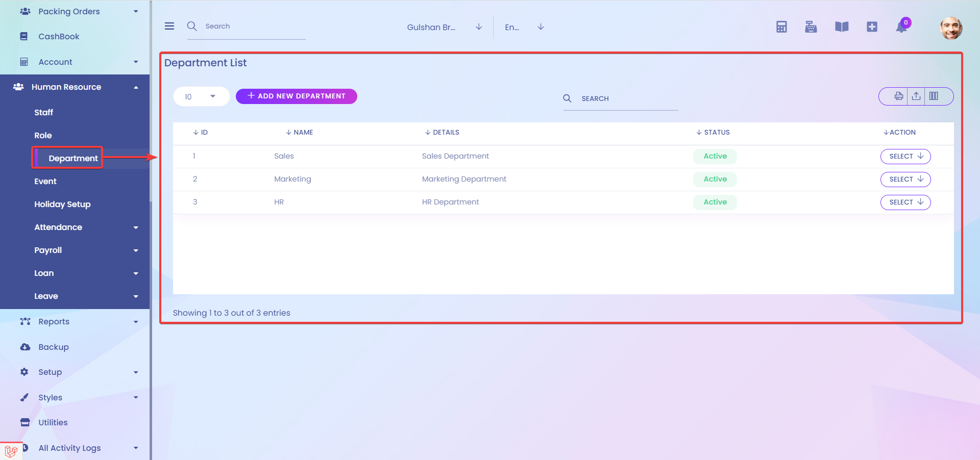Click Active status badge for Sales

coord(715,156)
